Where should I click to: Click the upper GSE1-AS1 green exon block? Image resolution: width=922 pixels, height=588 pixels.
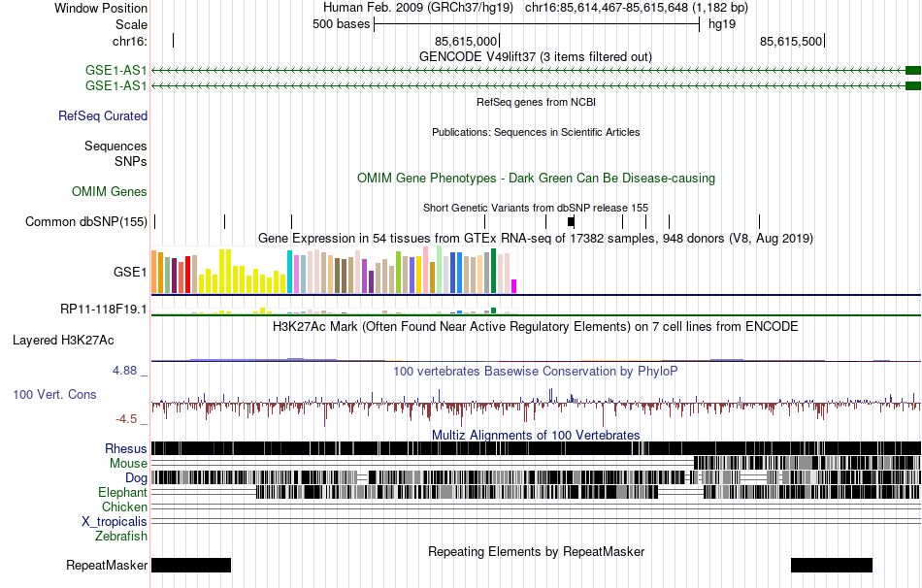tap(913, 71)
